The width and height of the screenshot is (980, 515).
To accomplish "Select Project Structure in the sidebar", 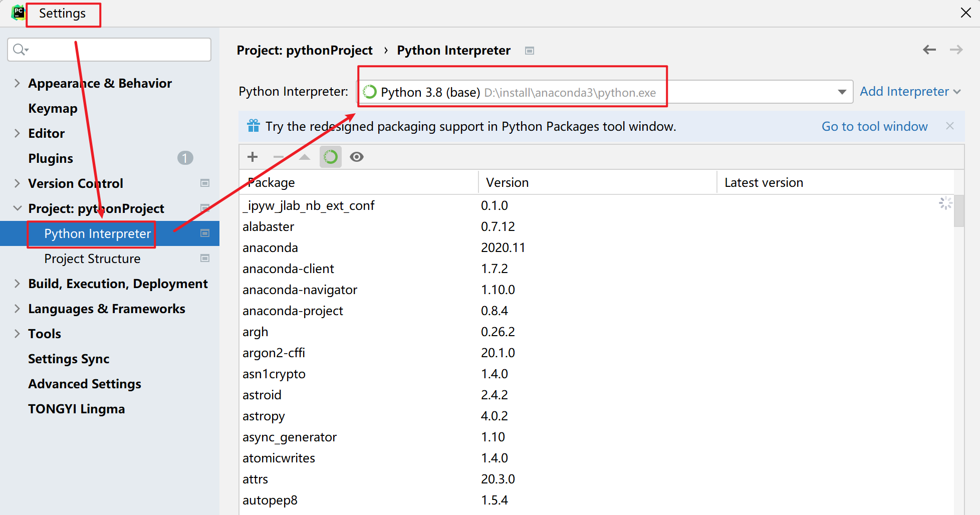I will coord(92,259).
